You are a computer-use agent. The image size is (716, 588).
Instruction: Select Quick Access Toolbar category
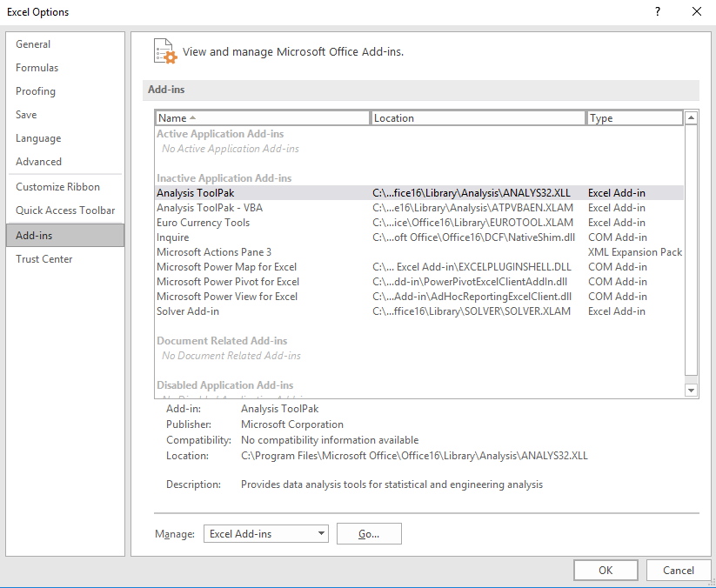click(x=65, y=210)
